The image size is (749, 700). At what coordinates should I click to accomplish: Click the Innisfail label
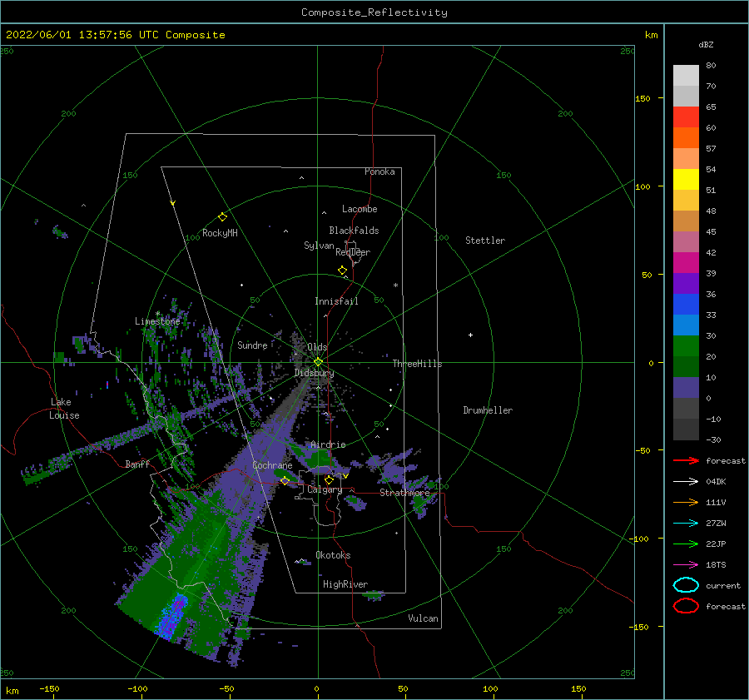pos(336,301)
